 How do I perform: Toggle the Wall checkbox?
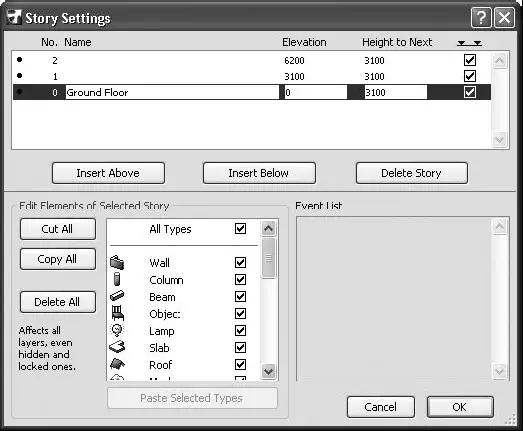click(x=240, y=263)
